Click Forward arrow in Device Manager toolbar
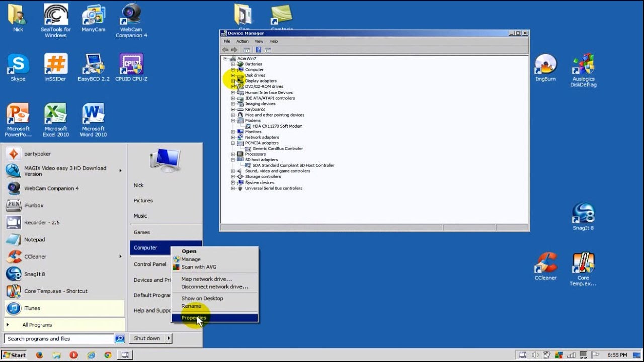This screenshot has width=644, height=362. tap(234, 50)
